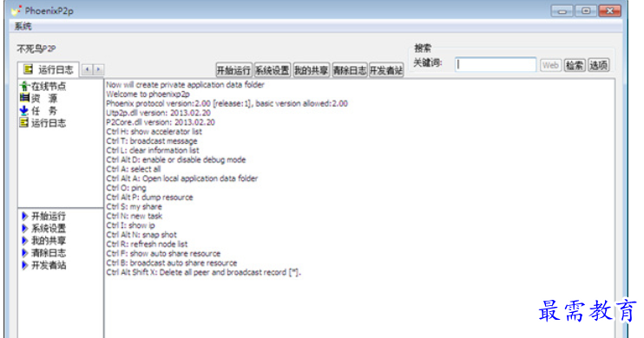The image size is (644, 338).
Task: Click log line 'Ctrl T: broadcast message'
Action: coord(152,141)
